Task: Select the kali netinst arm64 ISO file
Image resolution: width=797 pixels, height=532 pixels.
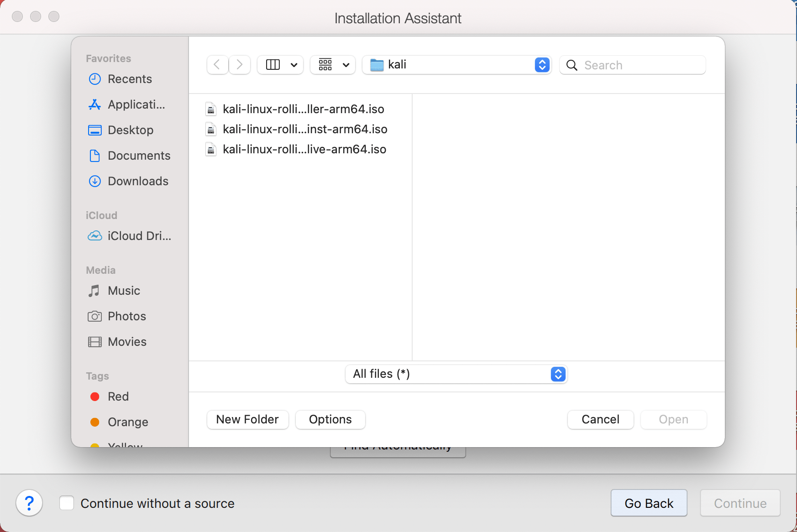Action: pos(304,129)
